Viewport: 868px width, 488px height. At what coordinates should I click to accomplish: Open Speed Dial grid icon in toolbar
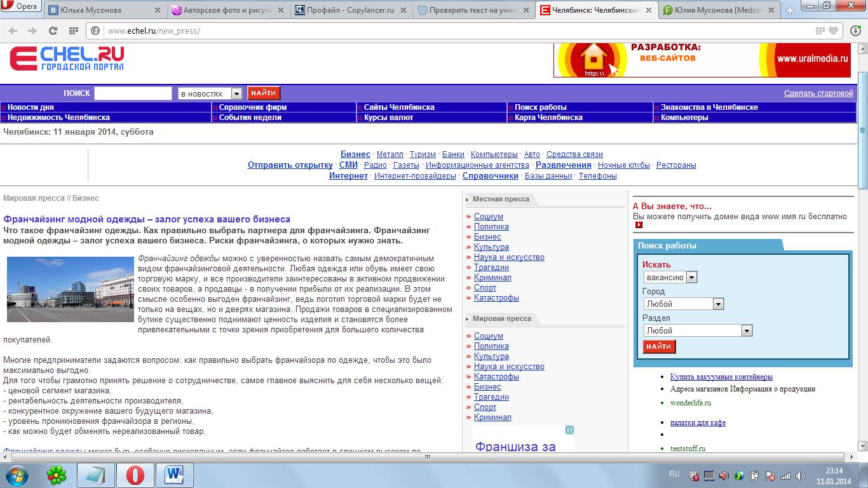click(73, 30)
